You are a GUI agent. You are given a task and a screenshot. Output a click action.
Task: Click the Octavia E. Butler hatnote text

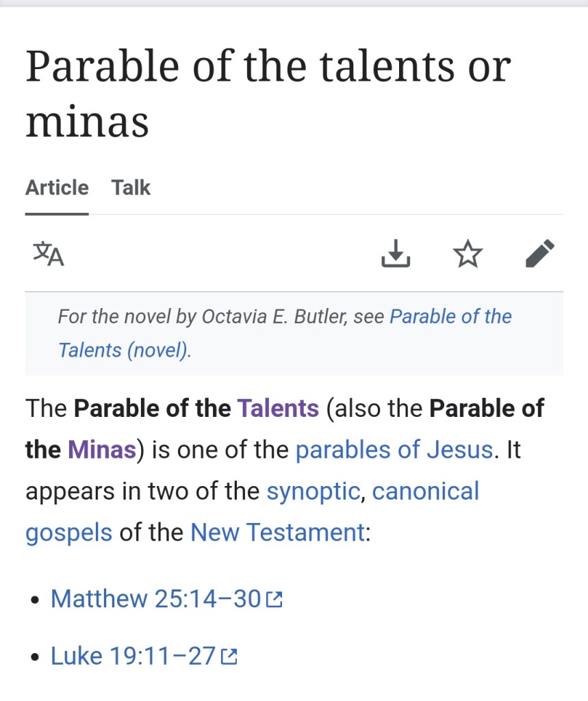click(x=222, y=317)
